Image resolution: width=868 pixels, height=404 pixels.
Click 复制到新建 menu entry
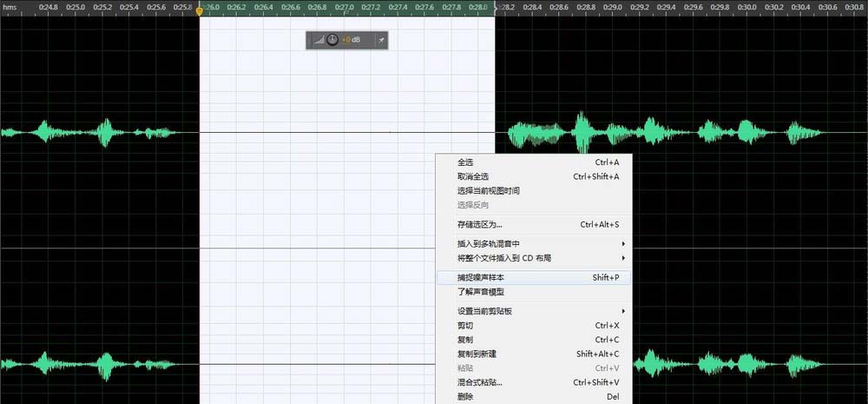533,354
